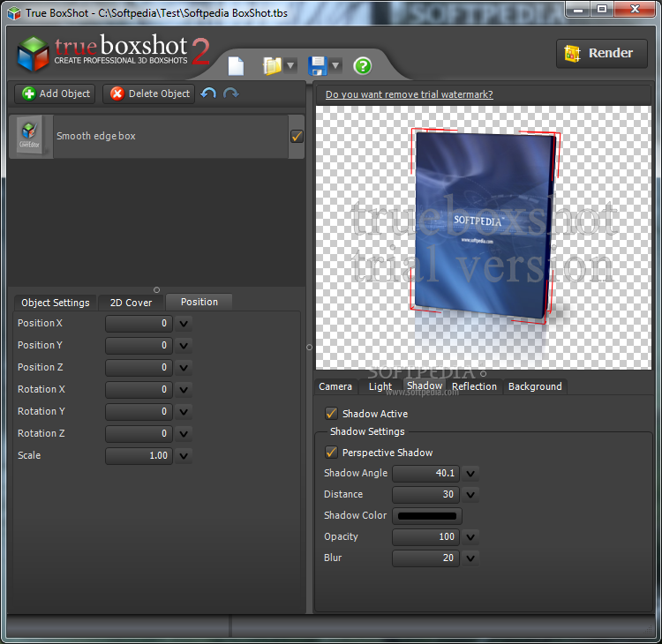
Task: Click the remove trial watermark link
Action: pyautogui.click(x=409, y=94)
